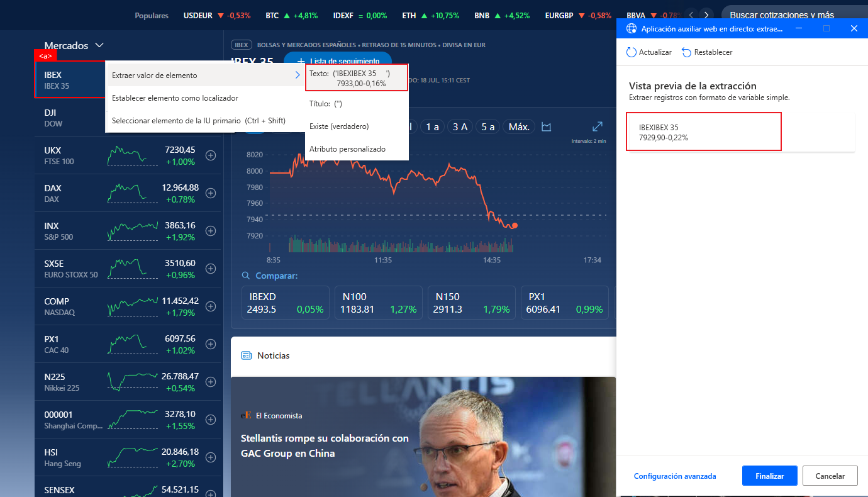Select the 'Texto' extraction option
The height and width of the screenshot is (497, 868).
[357, 78]
